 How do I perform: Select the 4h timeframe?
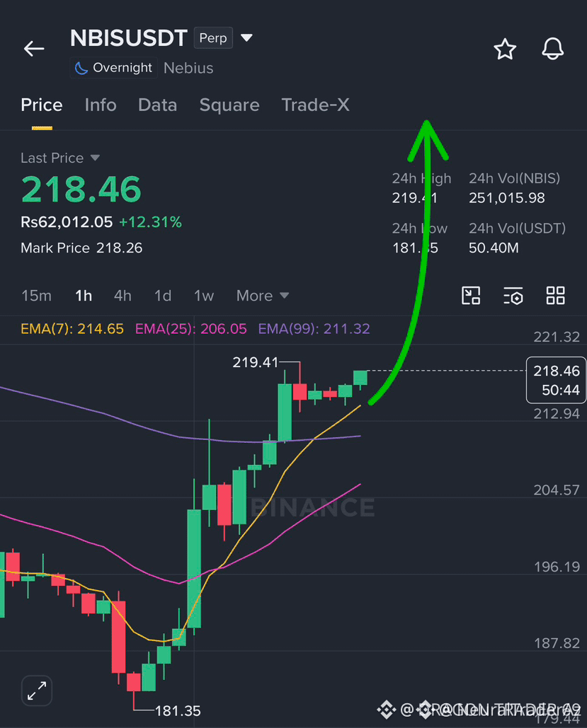[x=122, y=296]
